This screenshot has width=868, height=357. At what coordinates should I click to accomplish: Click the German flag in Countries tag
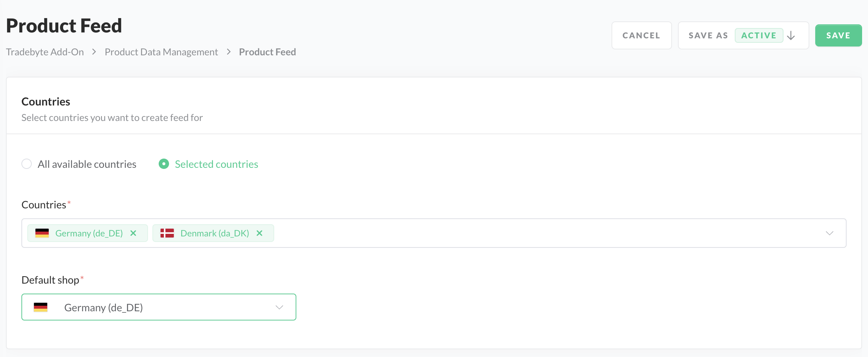tap(42, 233)
